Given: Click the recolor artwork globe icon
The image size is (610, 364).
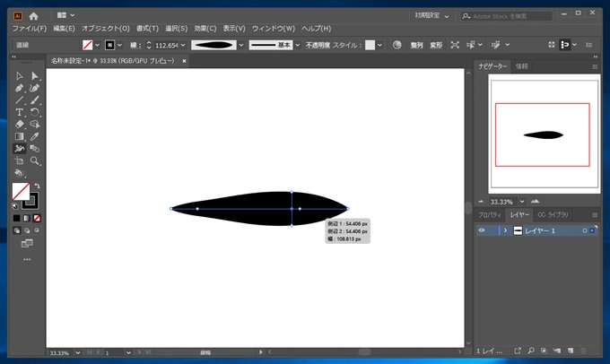Looking at the screenshot, I should tap(396, 45).
